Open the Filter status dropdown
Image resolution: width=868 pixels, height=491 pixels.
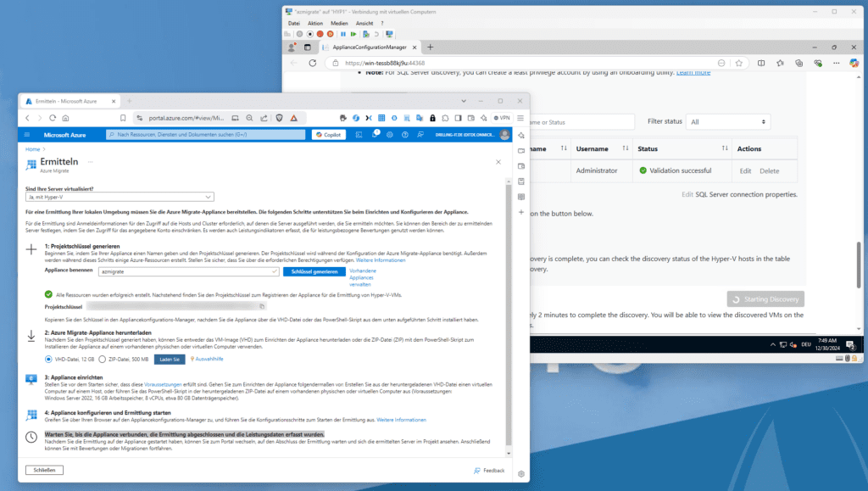coord(728,122)
